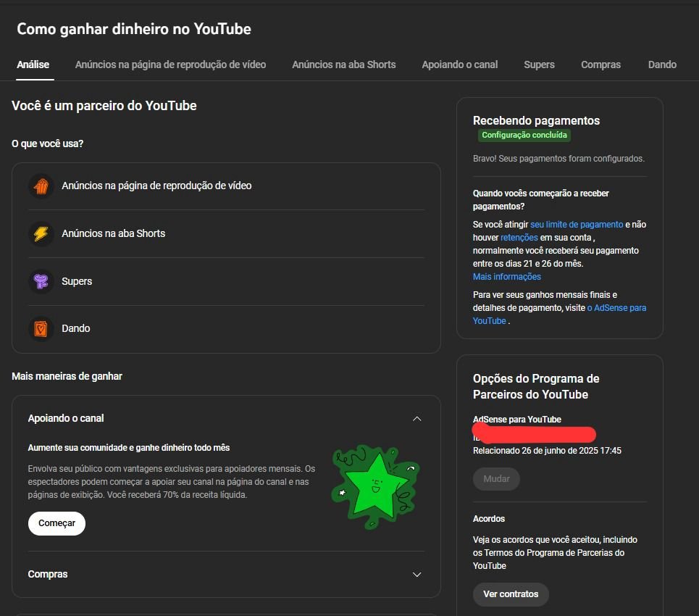Click the Começar button
The width and height of the screenshot is (699, 616).
(x=56, y=523)
